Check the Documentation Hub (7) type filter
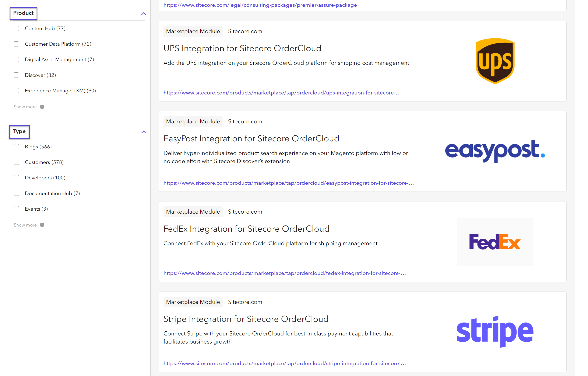Viewport: 588px width, 376px height. click(16, 193)
